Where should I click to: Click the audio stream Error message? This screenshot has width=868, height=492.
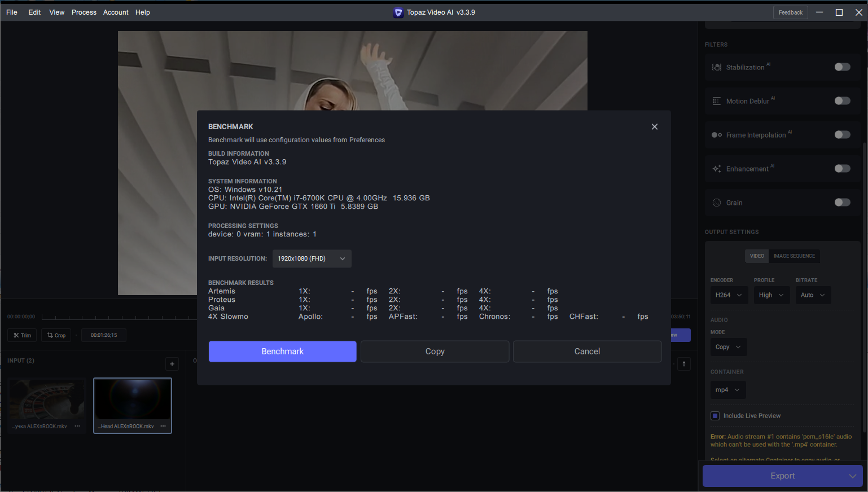pyautogui.click(x=781, y=441)
